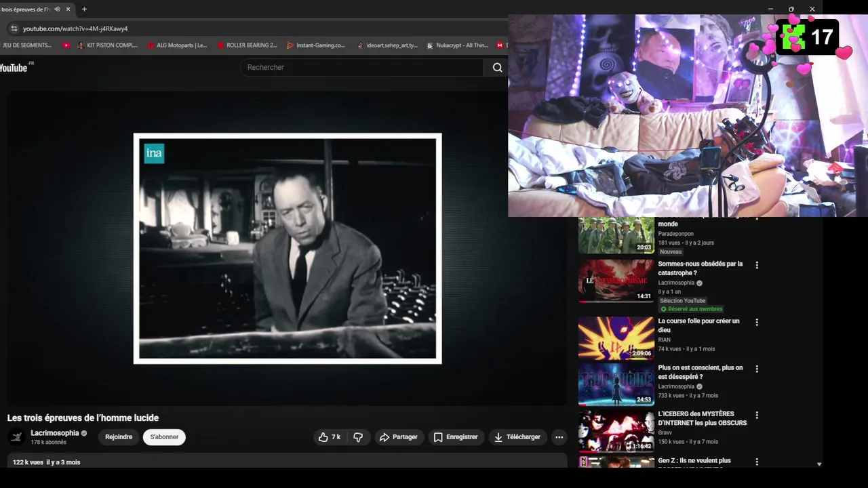This screenshot has height=488, width=868.
Task: Open the red YouTube icon bookmark
Action: point(66,45)
